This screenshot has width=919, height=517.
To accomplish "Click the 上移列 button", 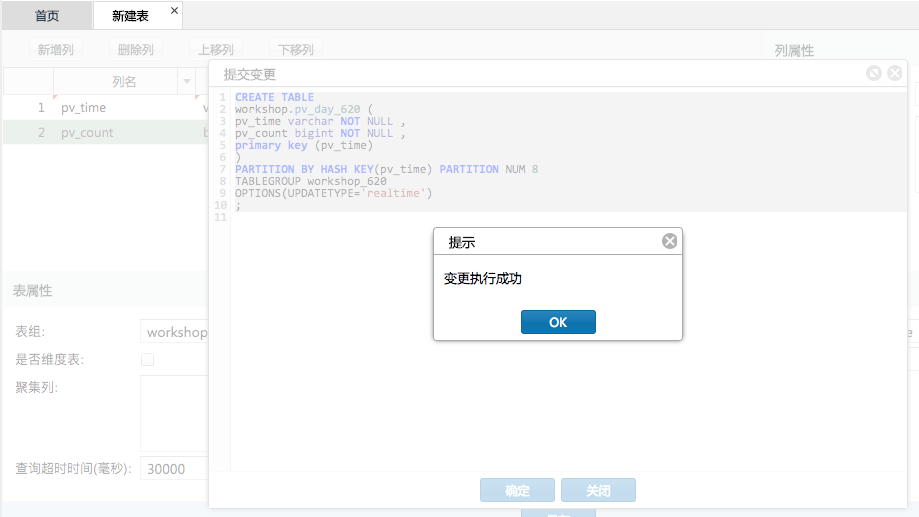I will [215, 50].
